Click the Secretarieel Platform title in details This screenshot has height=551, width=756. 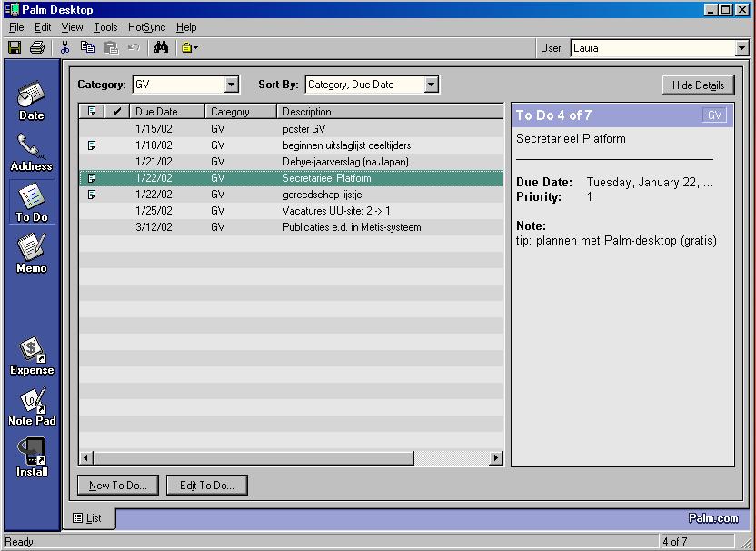[571, 138]
